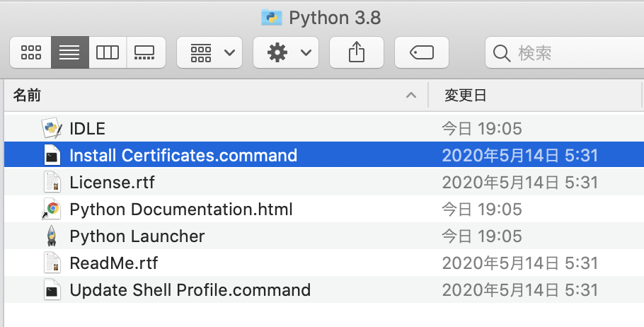Screen dimensions: 644x327
Task: Select Python Documentation.html file
Action: tap(324, 209)
